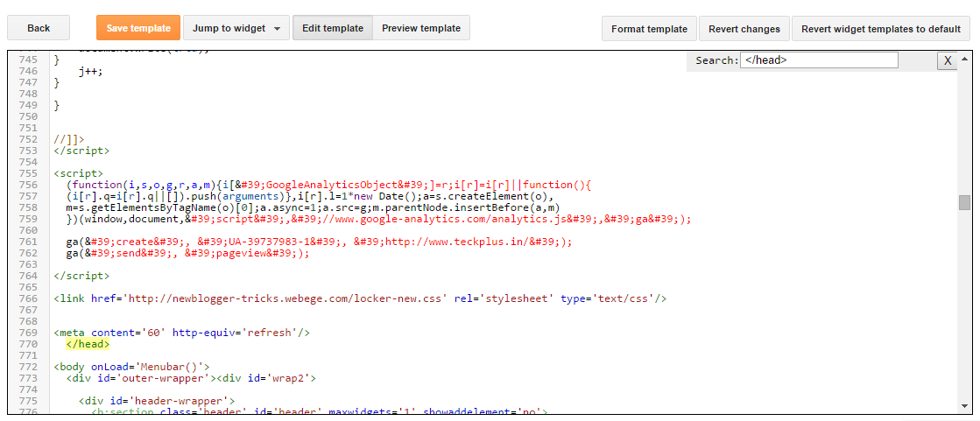Viewport: 980px width, 421px height.
Task: Click the ga create UA-39737983-1 line
Action: click(x=319, y=242)
